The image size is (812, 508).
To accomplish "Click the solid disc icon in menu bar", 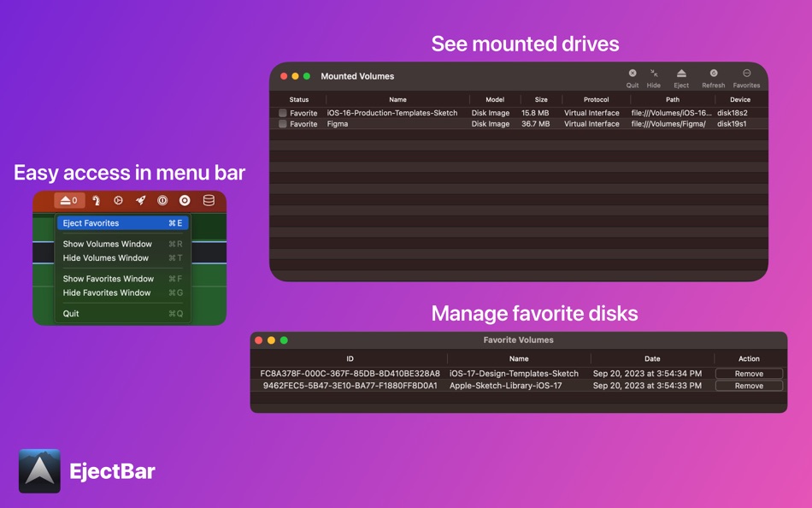I will [185, 200].
